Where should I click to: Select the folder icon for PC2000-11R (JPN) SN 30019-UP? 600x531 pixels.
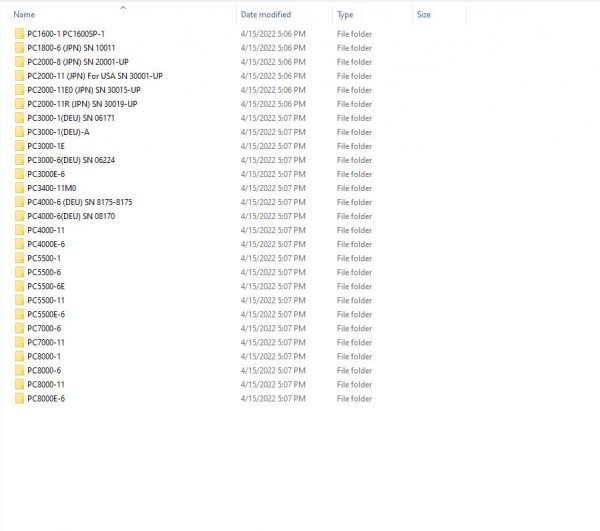(20, 104)
